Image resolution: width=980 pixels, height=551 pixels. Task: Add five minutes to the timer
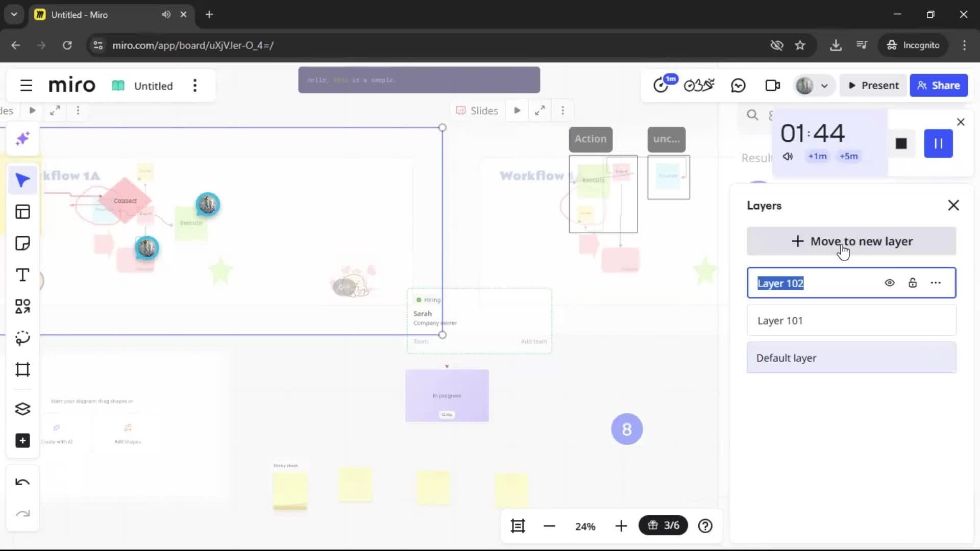point(849,156)
